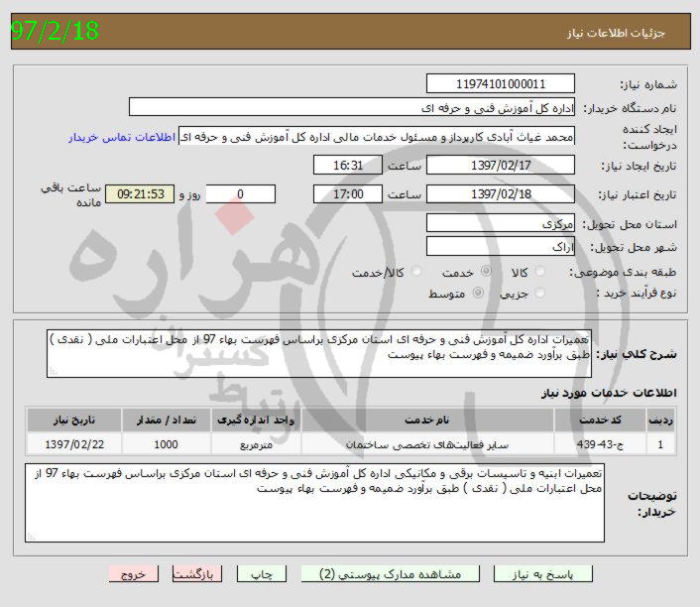
Task: Click the واحد اندازه گیری column header
Action: point(256,421)
